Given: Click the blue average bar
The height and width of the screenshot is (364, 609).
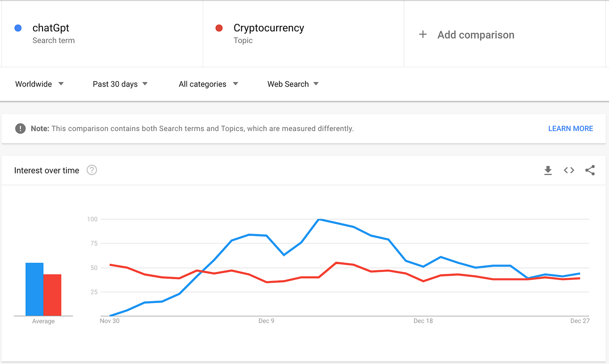Looking at the screenshot, I should [x=35, y=289].
